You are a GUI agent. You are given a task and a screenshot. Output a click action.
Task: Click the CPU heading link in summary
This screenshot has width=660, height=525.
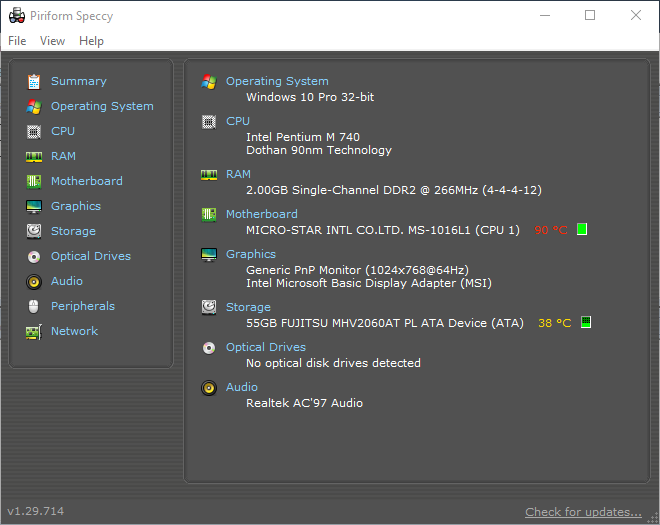point(238,121)
